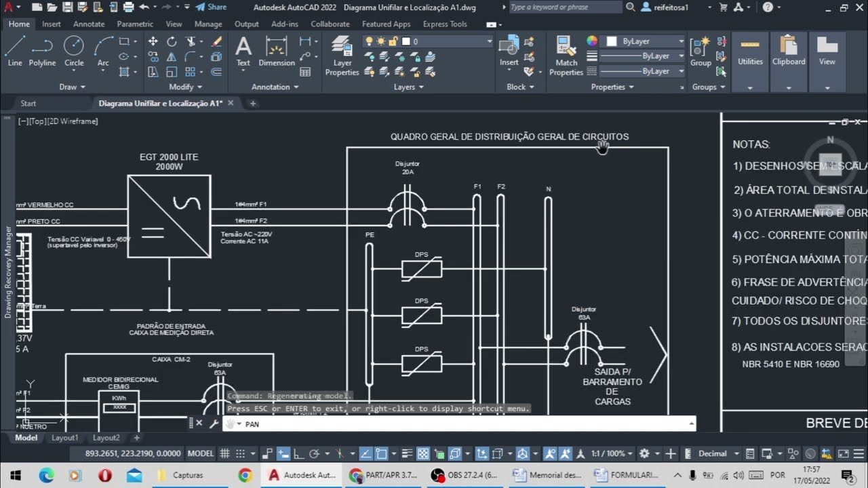The image size is (868, 488).
Task: Click the keyword search input field
Action: click(x=565, y=7)
